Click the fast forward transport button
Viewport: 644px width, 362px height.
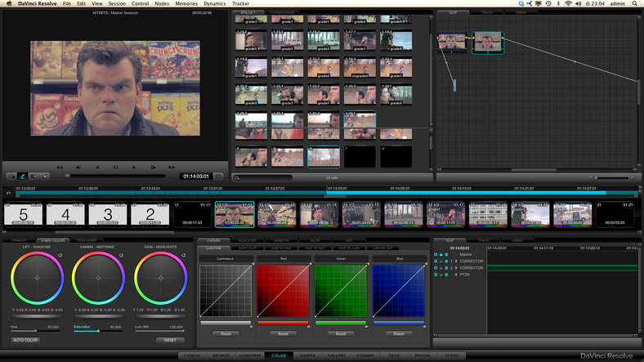(x=172, y=168)
